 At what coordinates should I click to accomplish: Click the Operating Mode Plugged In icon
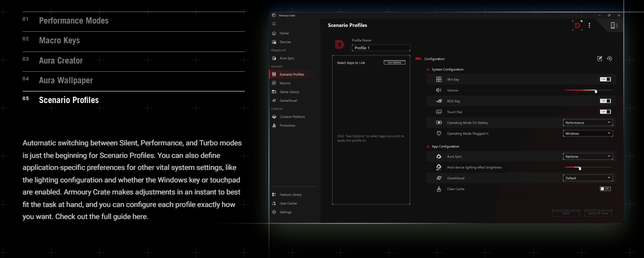439,133
